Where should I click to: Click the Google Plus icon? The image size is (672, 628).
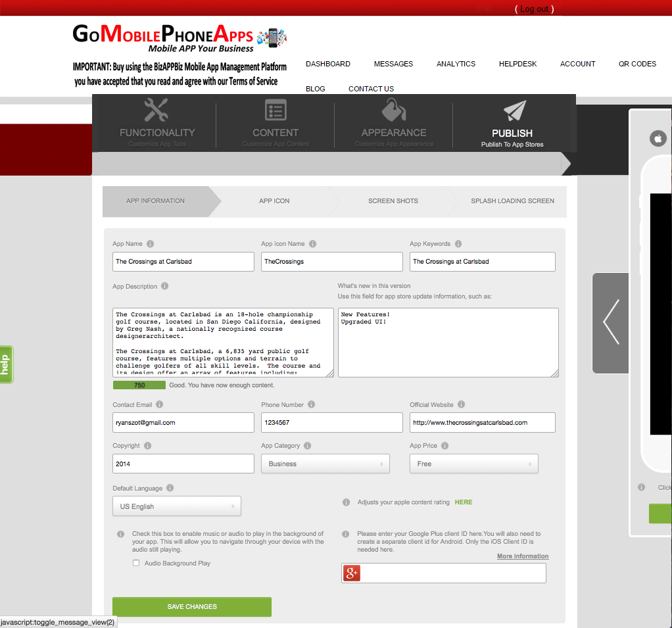coord(352,573)
